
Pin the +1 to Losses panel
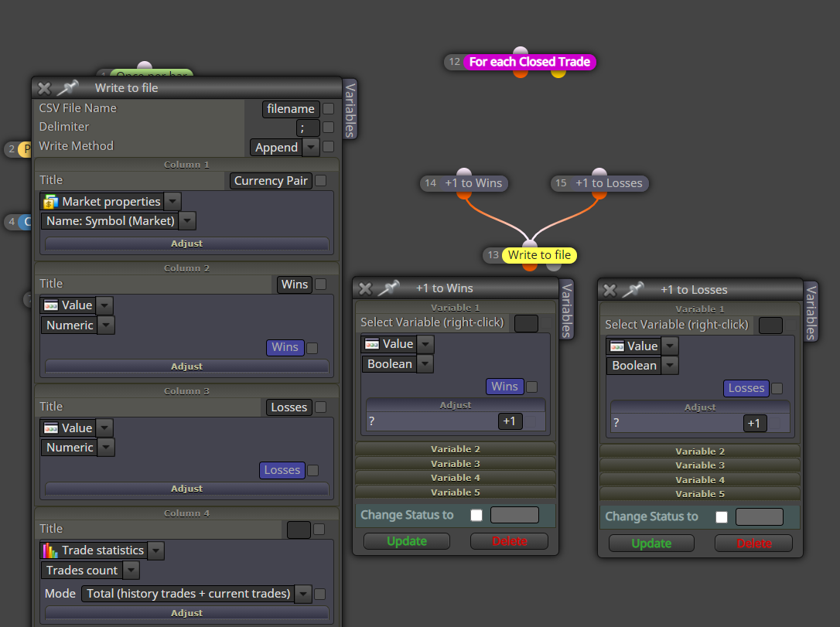633,290
